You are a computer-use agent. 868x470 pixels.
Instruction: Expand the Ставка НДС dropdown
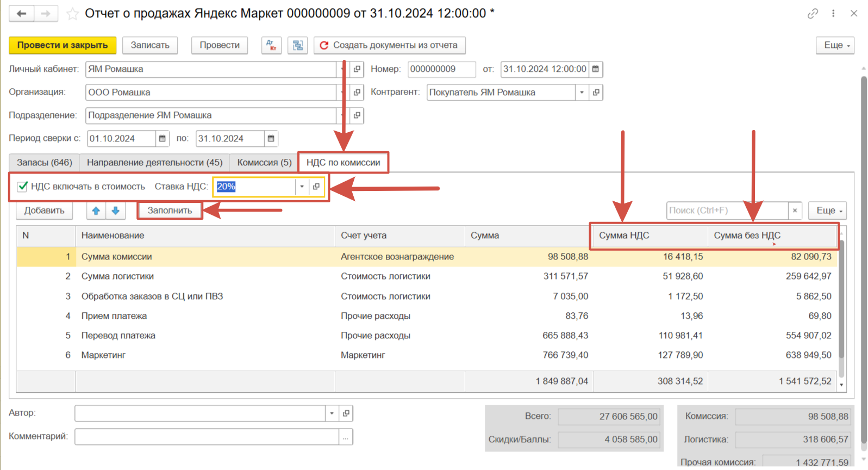(x=302, y=187)
